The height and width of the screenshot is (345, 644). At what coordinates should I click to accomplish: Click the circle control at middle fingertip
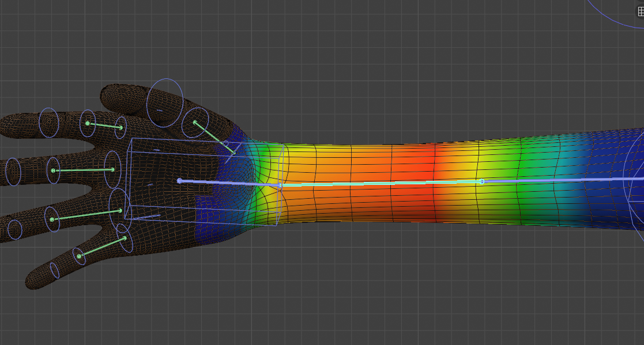(13, 172)
